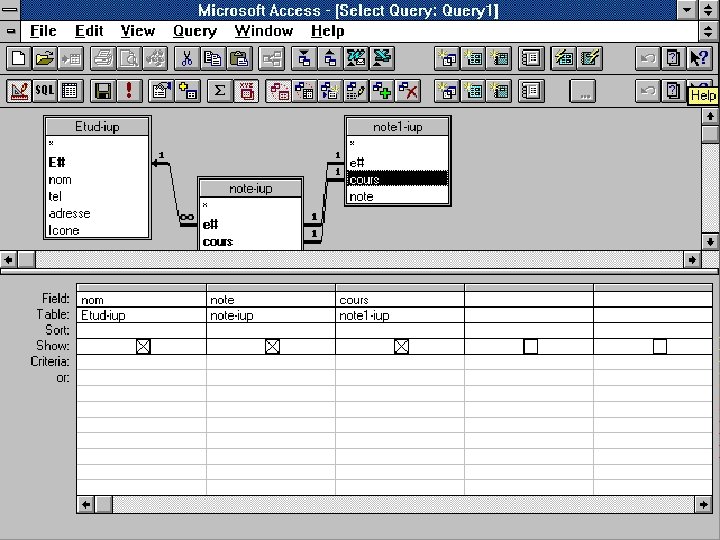The image size is (720, 540).
Task: Click New Report icon in lower toolbar
Action: 500,90
